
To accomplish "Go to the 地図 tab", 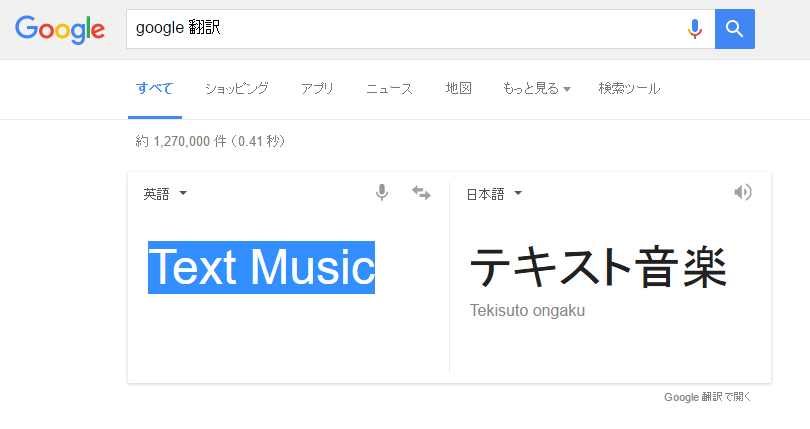I will coord(458,88).
